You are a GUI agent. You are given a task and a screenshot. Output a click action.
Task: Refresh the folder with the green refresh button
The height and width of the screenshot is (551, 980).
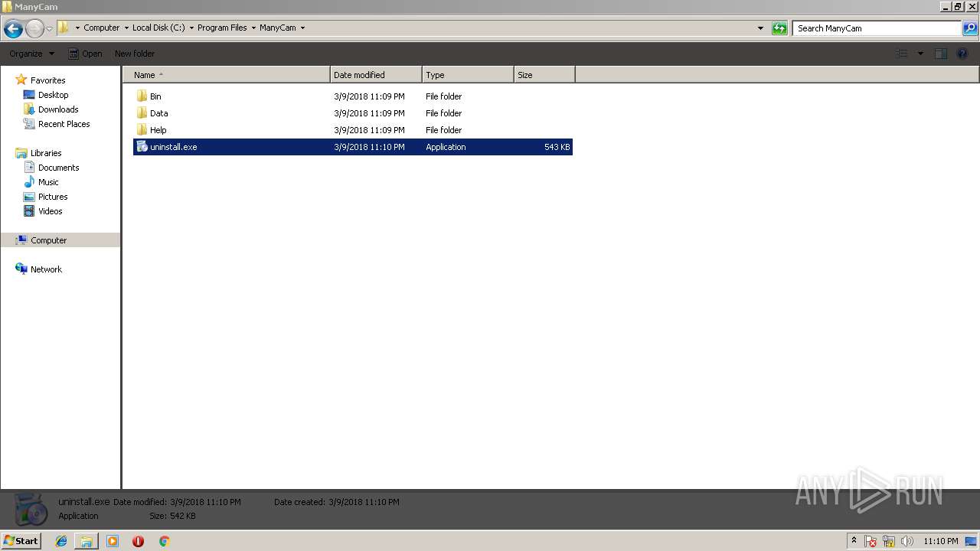(779, 28)
